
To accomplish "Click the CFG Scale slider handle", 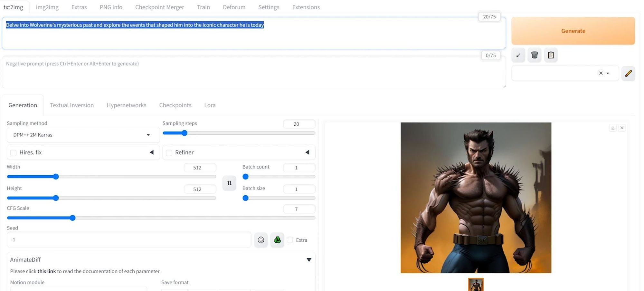I will pos(72,218).
